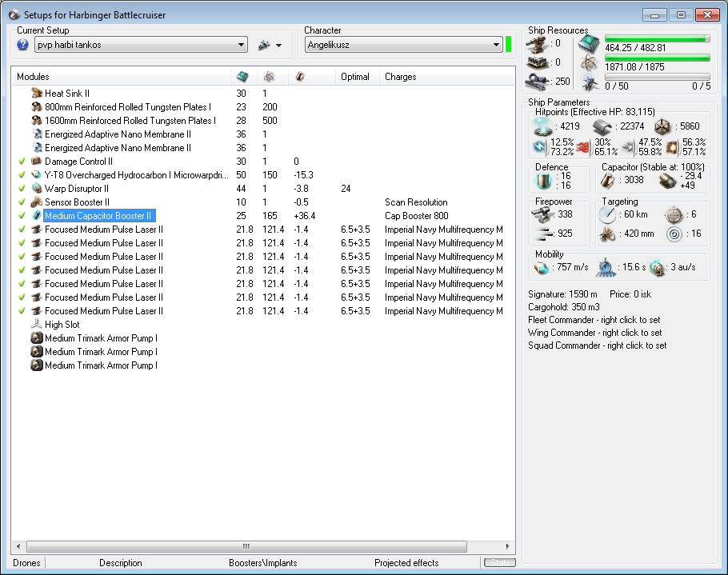Click the Scan Resolution charge cell

pos(416,202)
